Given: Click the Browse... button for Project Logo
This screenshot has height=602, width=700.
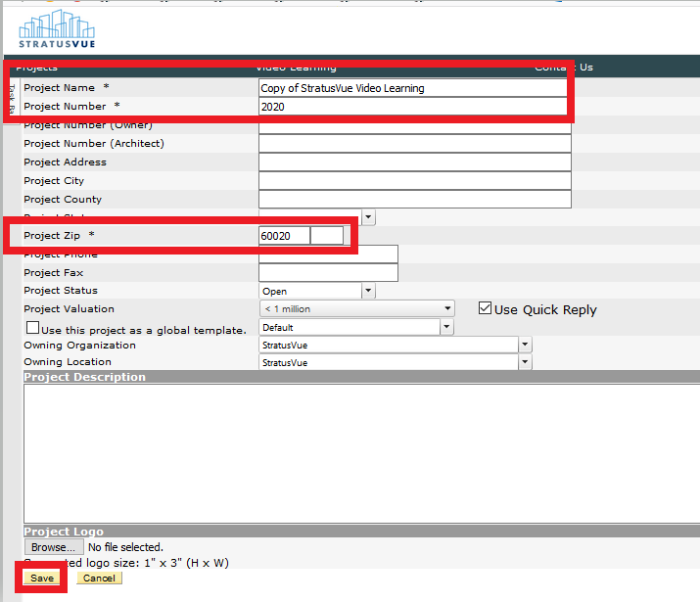Looking at the screenshot, I should [x=54, y=547].
